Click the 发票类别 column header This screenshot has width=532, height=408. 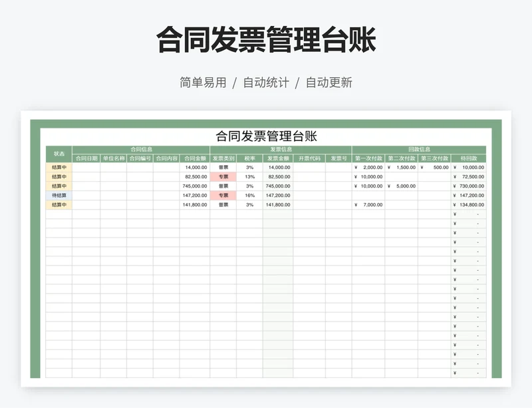[223, 158]
